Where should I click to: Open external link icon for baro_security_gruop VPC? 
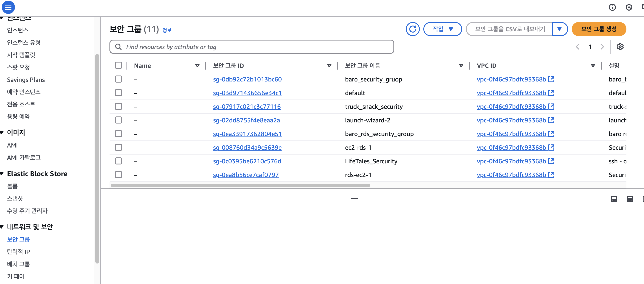pyautogui.click(x=551, y=79)
